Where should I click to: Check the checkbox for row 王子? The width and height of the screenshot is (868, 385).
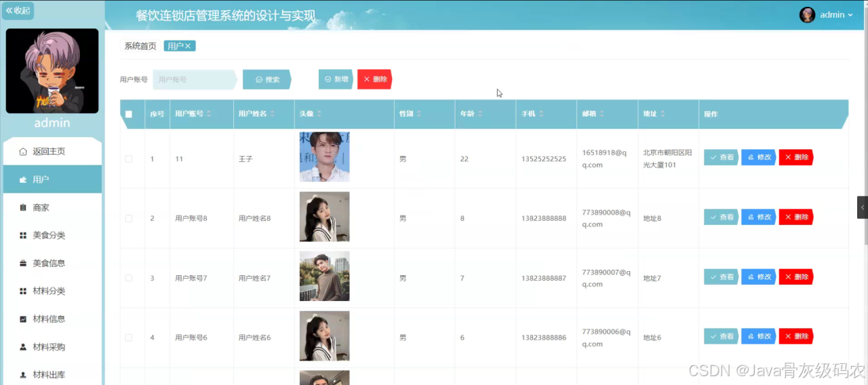pos(129,159)
